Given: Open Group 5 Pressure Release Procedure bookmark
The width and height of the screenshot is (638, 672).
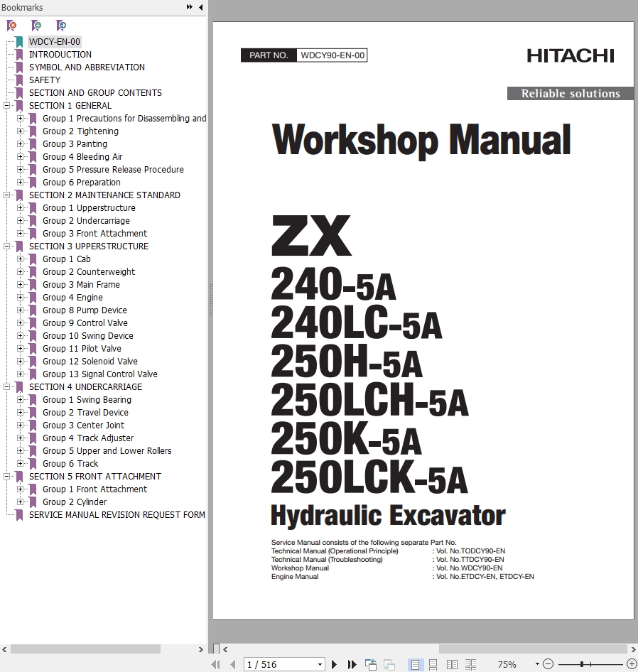Looking at the screenshot, I should tap(113, 170).
